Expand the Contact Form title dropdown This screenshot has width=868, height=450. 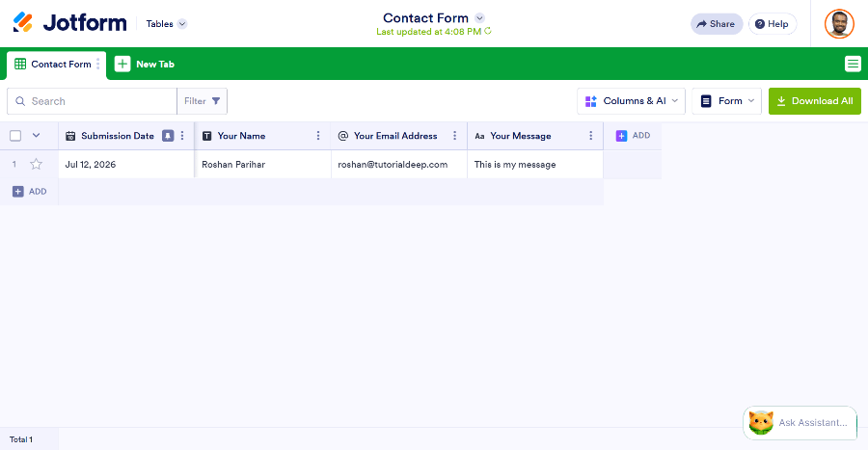480,17
